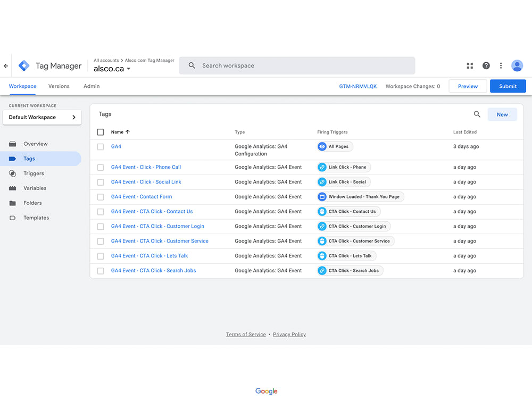The image size is (532, 399).
Task: Click the search magnifier in the Tags panel
Action: [477, 114]
